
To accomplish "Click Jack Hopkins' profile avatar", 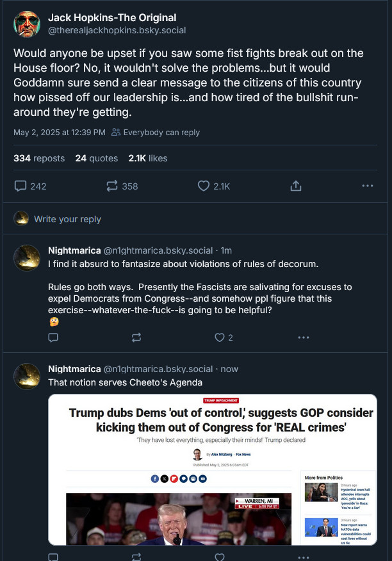I will [x=27, y=24].
